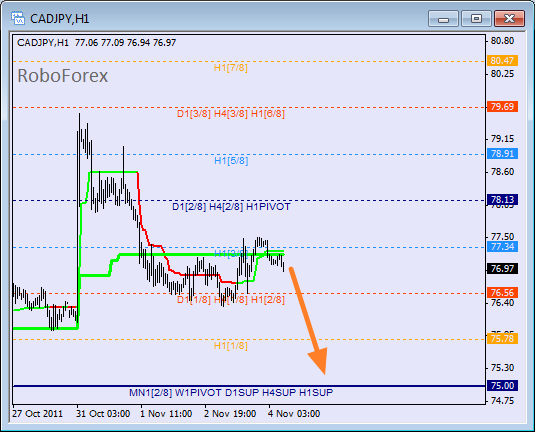Click the 78.91 blue price tag

(502, 154)
